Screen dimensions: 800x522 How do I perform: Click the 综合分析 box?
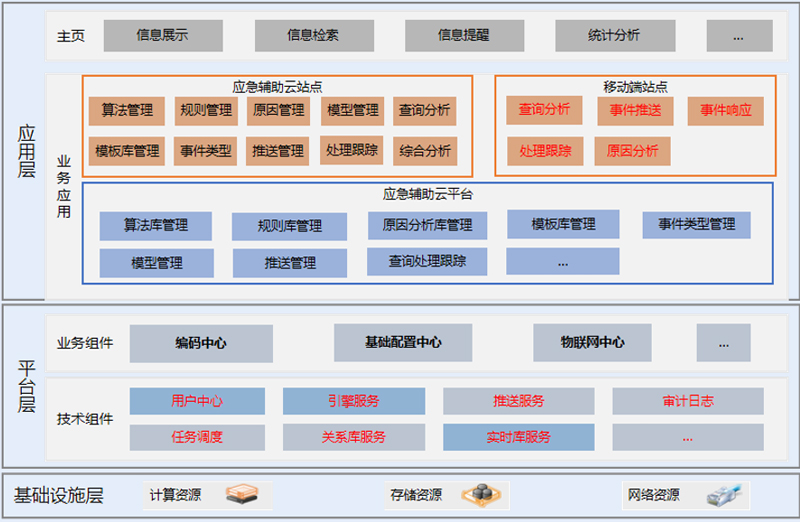click(425, 151)
